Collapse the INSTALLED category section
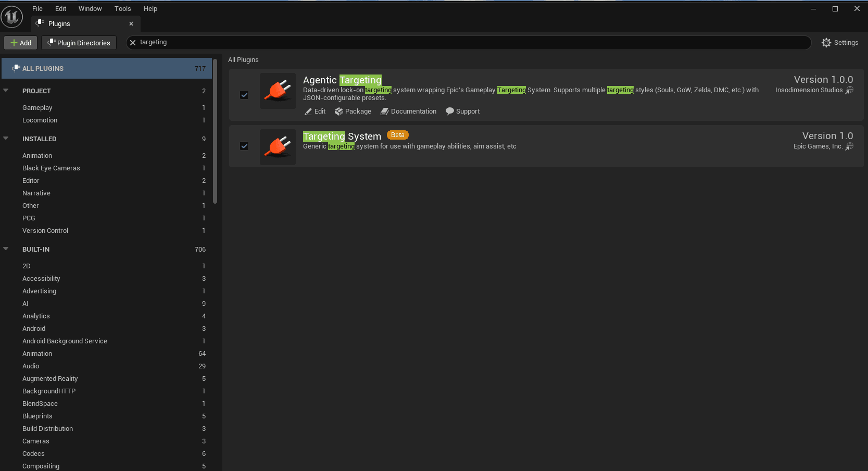Image resolution: width=868 pixels, height=471 pixels. [6, 138]
